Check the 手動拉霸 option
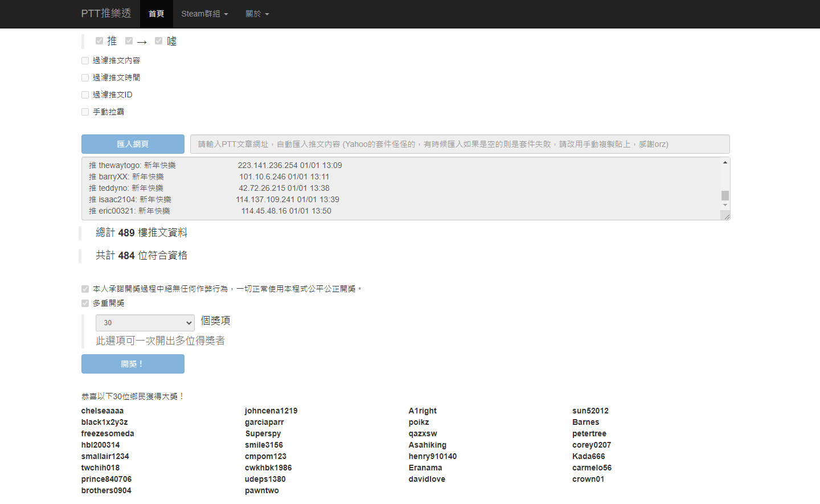The width and height of the screenshot is (820, 504). pyautogui.click(x=85, y=112)
